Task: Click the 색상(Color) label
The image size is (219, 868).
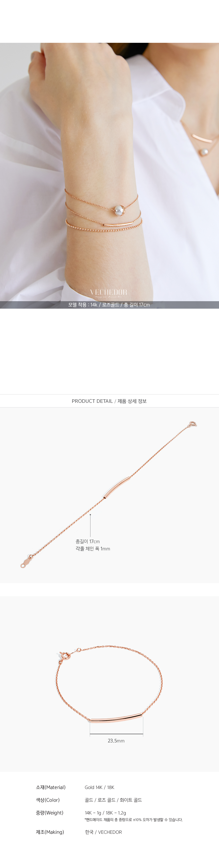Action: 48,800
